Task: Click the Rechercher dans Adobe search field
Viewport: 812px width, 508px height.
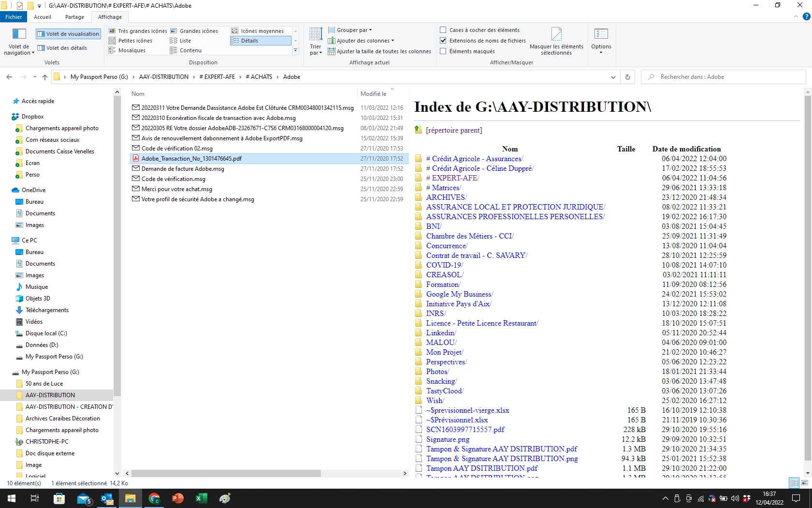Action: click(x=723, y=77)
